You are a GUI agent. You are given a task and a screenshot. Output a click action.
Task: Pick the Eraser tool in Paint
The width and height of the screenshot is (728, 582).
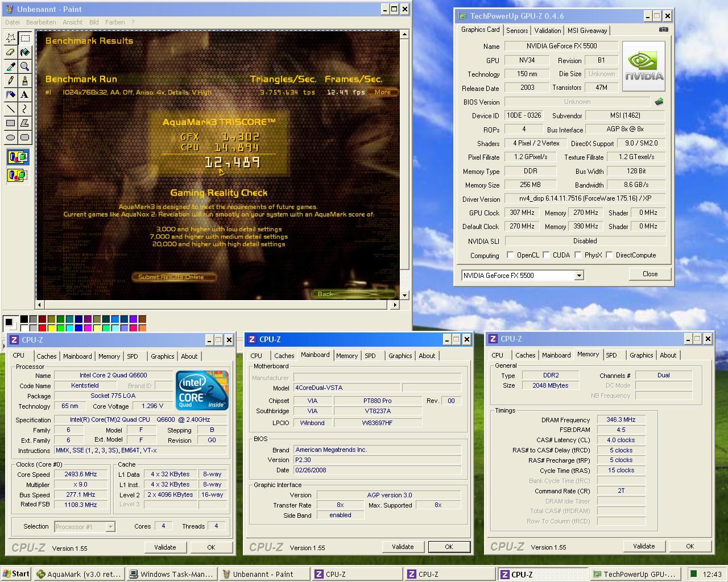click(x=11, y=52)
